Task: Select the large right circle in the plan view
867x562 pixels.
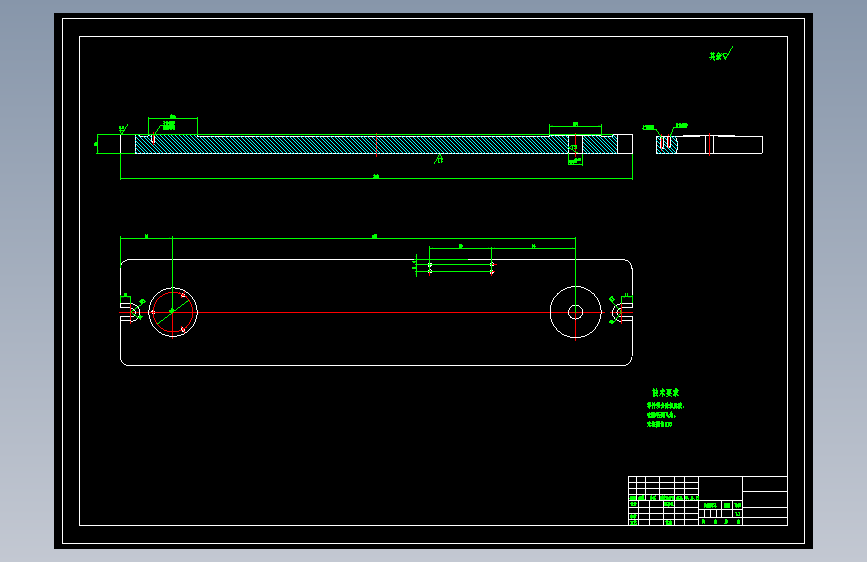Action: (576, 312)
